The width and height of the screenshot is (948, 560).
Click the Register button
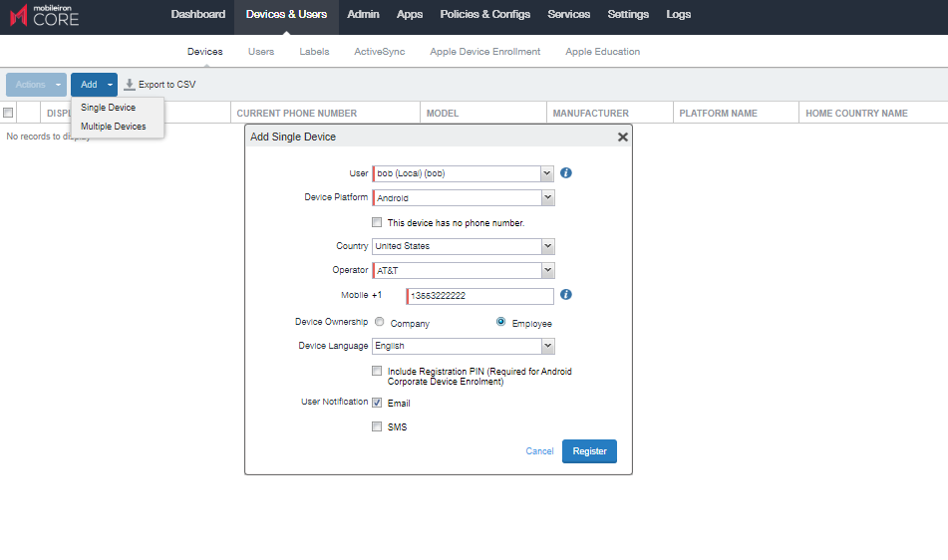click(589, 451)
